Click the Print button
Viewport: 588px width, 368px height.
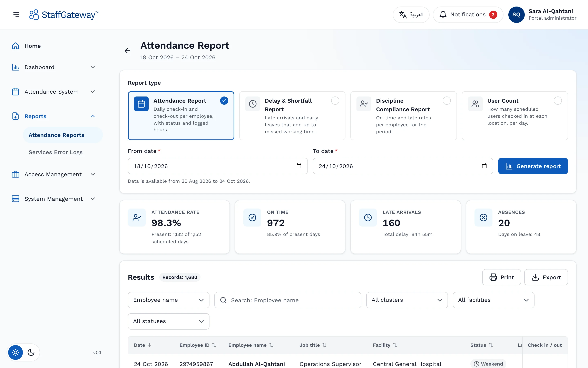click(501, 277)
